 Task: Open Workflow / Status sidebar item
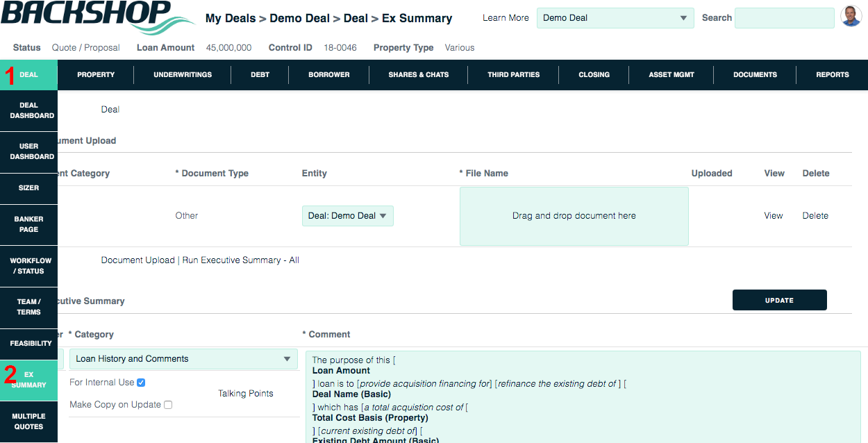pyautogui.click(x=29, y=266)
